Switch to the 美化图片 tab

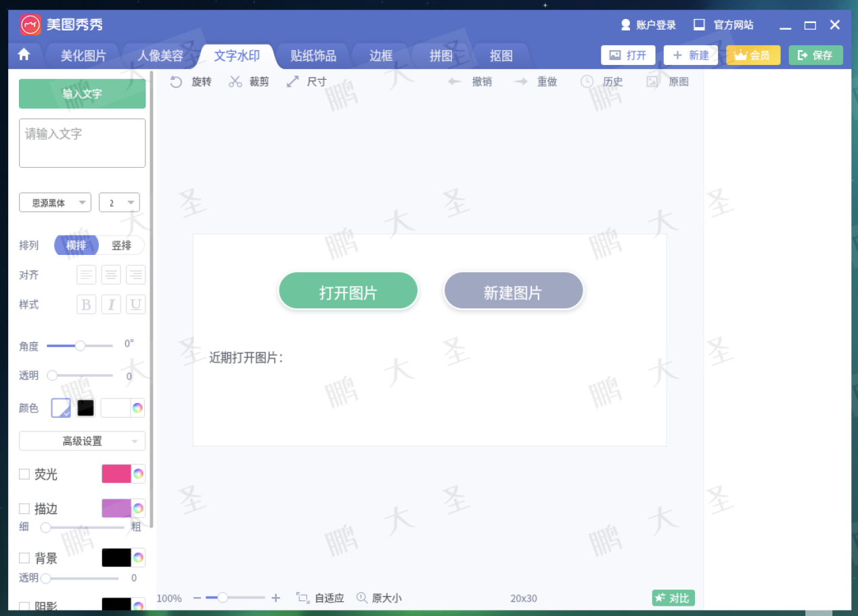pos(83,56)
